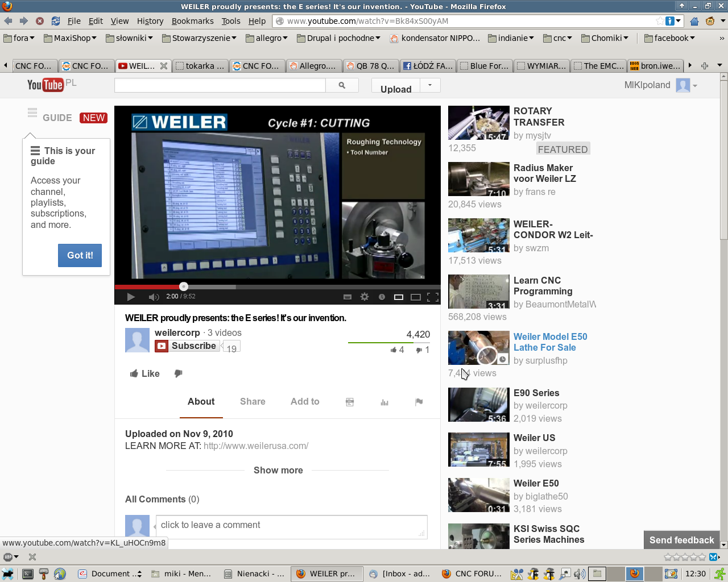The height and width of the screenshot is (582, 728).
Task: Click the search magnifier button
Action: [342, 85]
